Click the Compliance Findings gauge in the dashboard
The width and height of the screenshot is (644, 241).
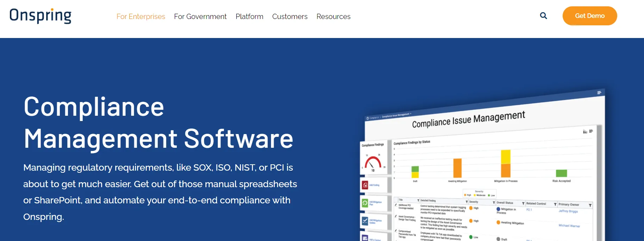click(x=373, y=163)
